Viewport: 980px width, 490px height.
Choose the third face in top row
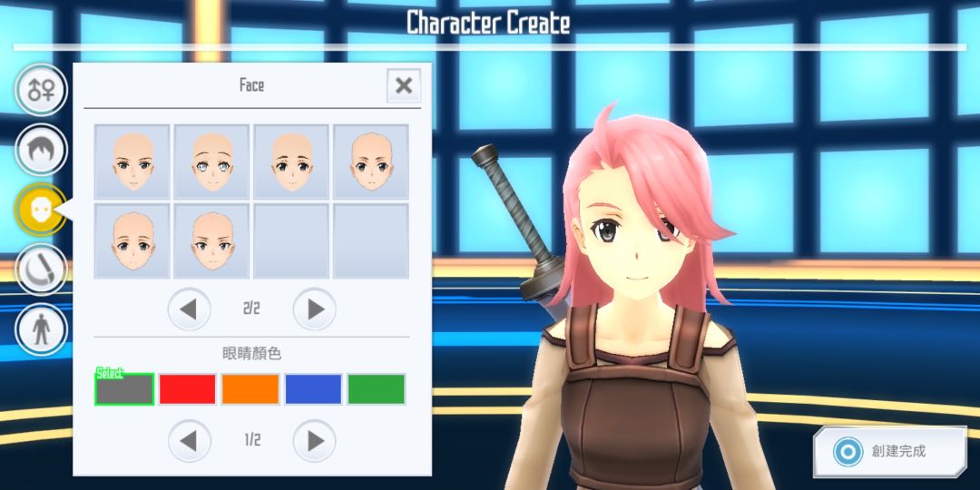291,162
